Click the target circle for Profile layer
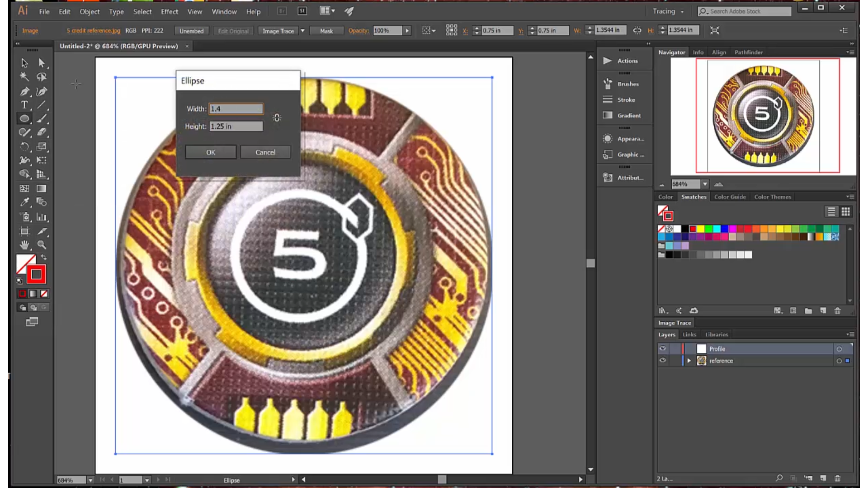This screenshot has width=868, height=488. pos(839,349)
